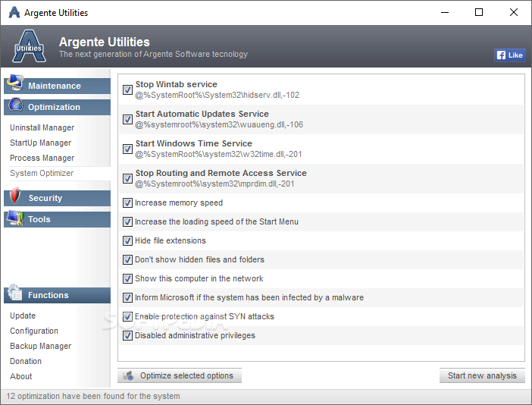Toggle Inform Microsoft about malware infection checkbox

pos(127,298)
